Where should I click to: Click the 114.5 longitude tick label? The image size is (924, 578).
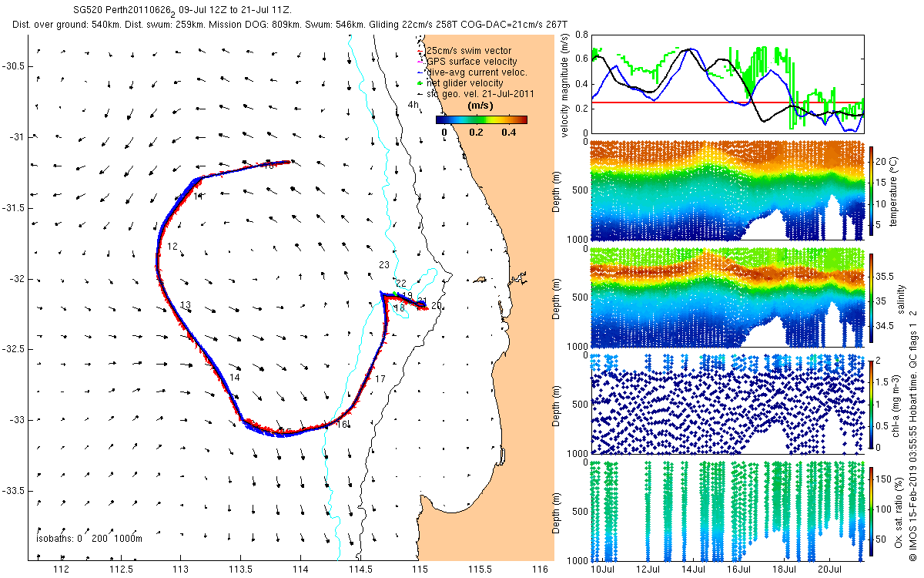tap(360, 570)
